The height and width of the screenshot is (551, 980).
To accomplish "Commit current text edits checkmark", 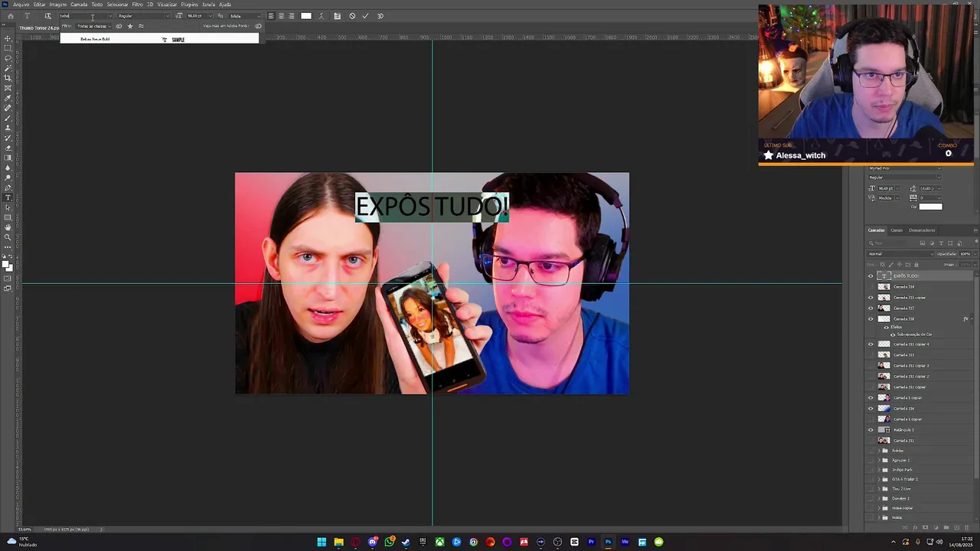I will click(365, 16).
